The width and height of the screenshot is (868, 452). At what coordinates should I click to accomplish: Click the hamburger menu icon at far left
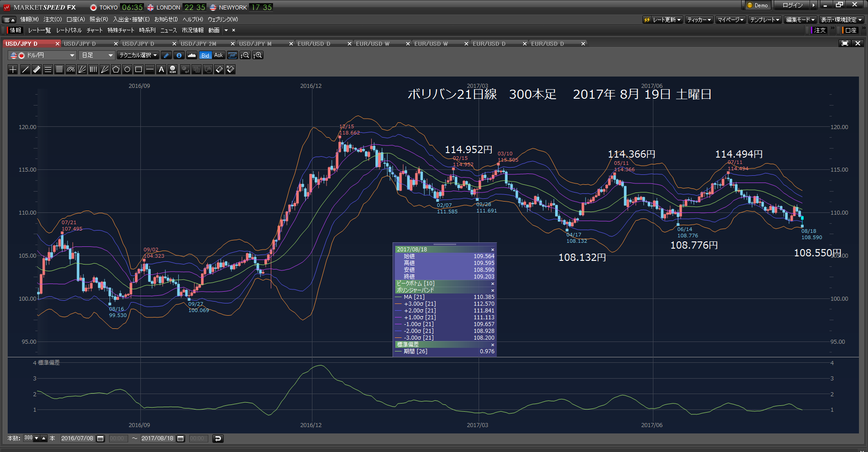[x=9, y=20]
